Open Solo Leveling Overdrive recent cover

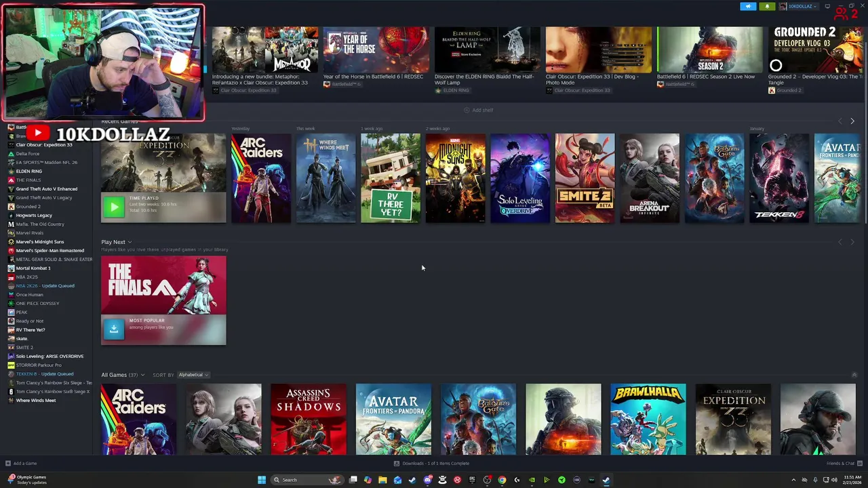pyautogui.click(x=520, y=178)
